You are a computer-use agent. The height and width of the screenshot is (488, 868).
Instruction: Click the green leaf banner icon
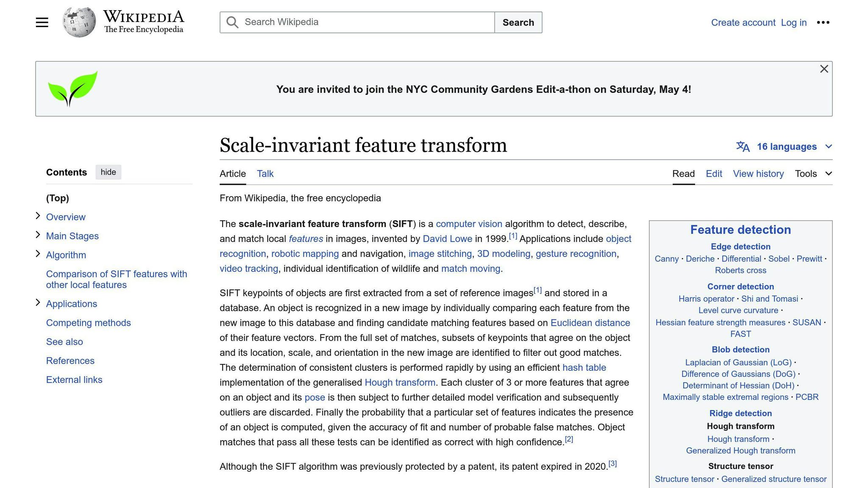click(72, 89)
